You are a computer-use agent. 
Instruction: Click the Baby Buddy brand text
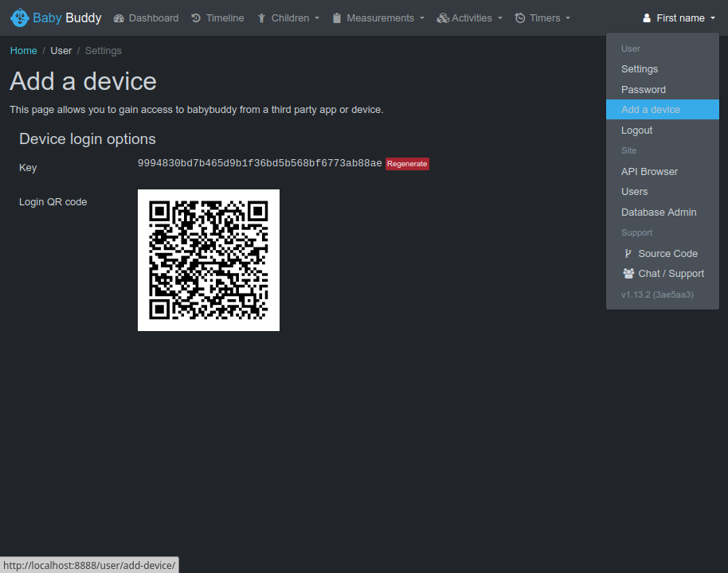tap(67, 18)
